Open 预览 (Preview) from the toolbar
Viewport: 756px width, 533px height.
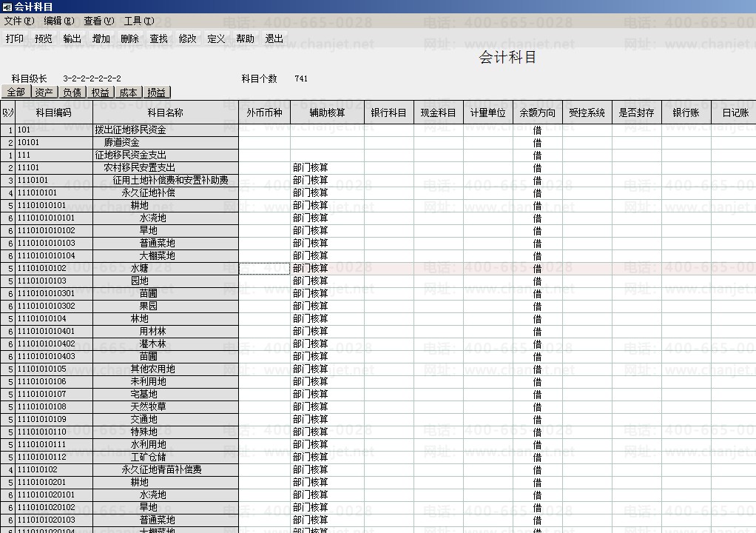pyautogui.click(x=44, y=38)
